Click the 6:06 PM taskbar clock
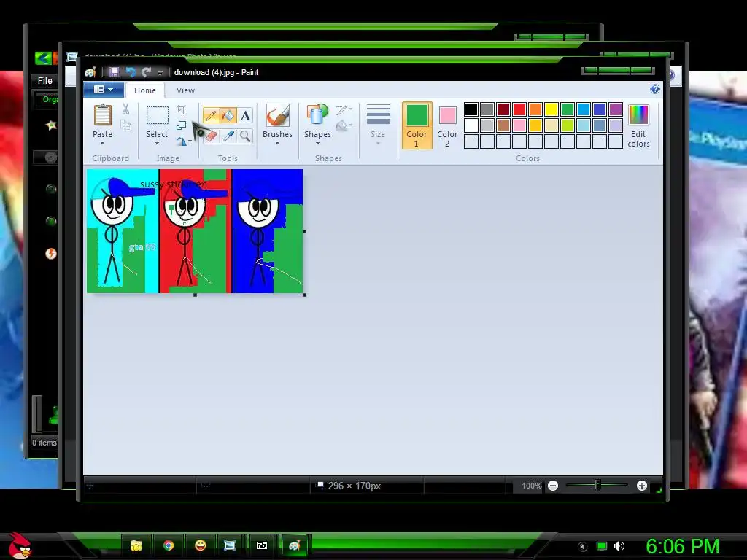Screen dimensions: 747x560 (682, 546)
